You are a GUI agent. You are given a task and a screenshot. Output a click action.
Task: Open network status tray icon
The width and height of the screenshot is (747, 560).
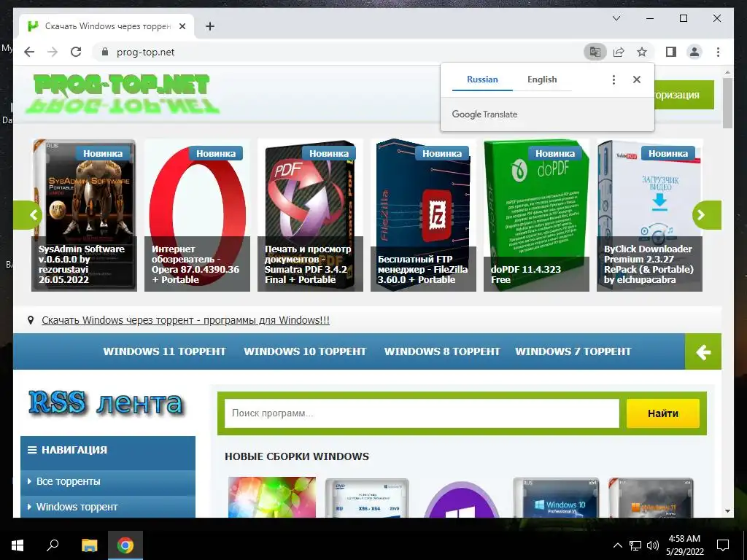coord(635,545)
